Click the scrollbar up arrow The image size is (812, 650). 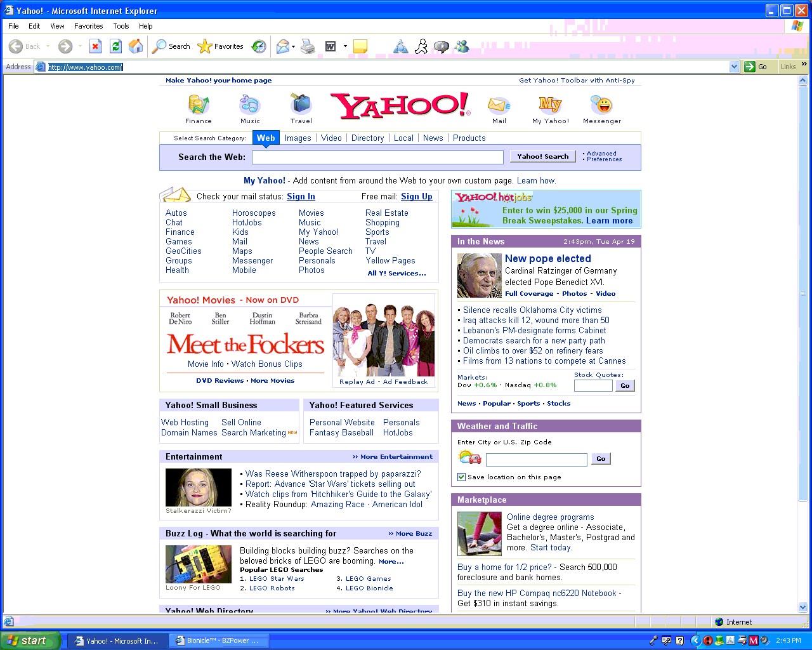[802, 80]
